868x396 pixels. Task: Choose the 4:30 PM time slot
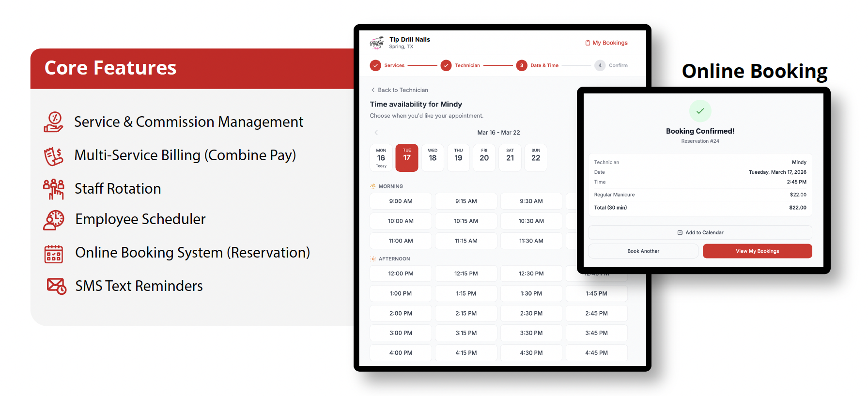pos(531,353)
